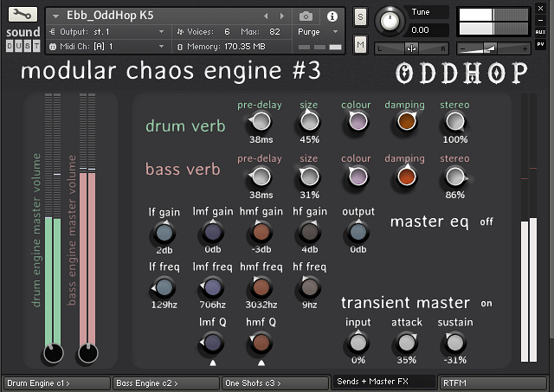This screenshot has width=554, height=392.
Task: Switch to One Shots c3 tab
Action: 275,383
